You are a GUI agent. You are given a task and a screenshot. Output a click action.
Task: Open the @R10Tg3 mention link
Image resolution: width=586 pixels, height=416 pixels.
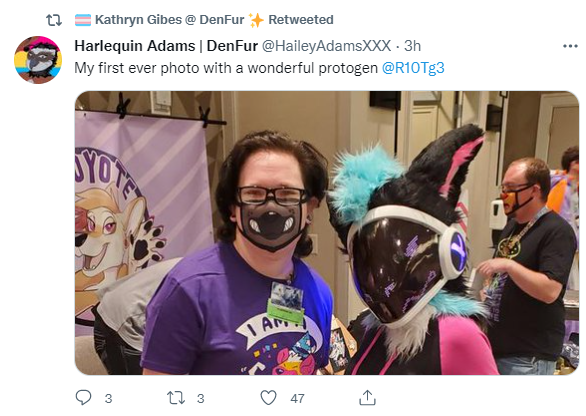pos(413,68)
